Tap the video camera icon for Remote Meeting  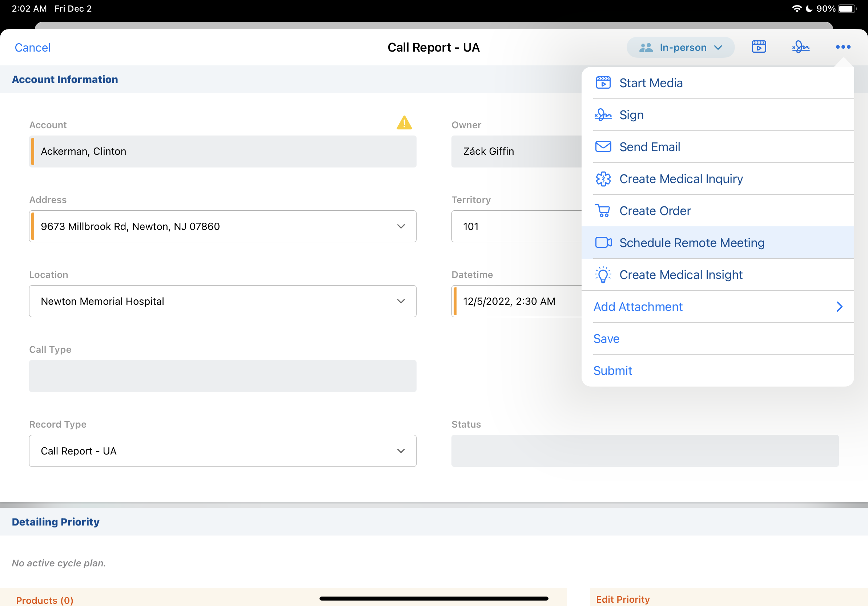coord(603,243)
